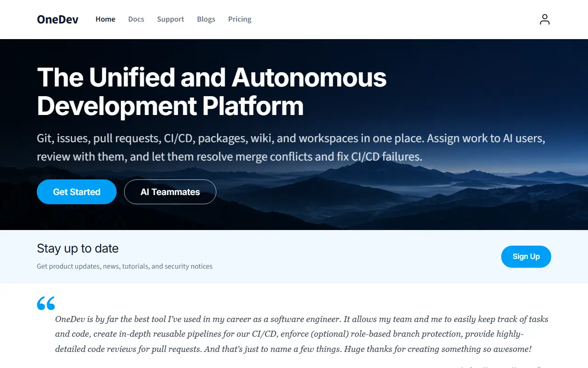Navigate to the Blogs menu item
588x368 pixels.
point(206,19)
